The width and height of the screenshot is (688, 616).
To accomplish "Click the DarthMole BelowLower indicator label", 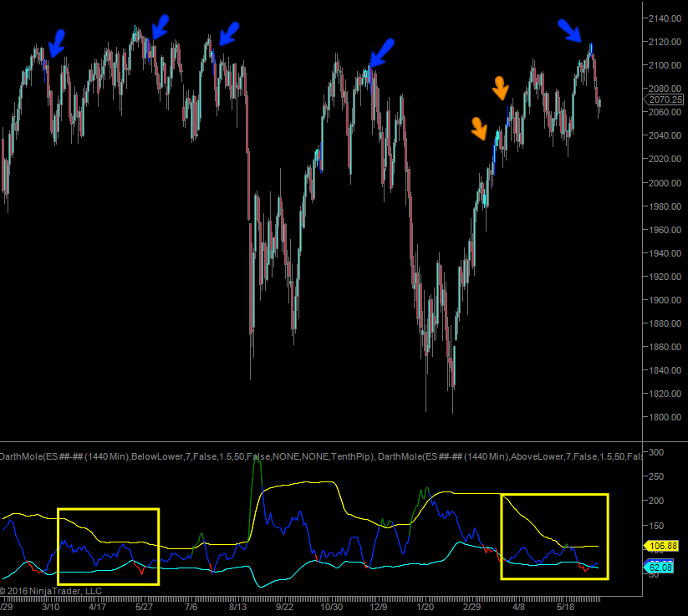I will click(187, 456).
